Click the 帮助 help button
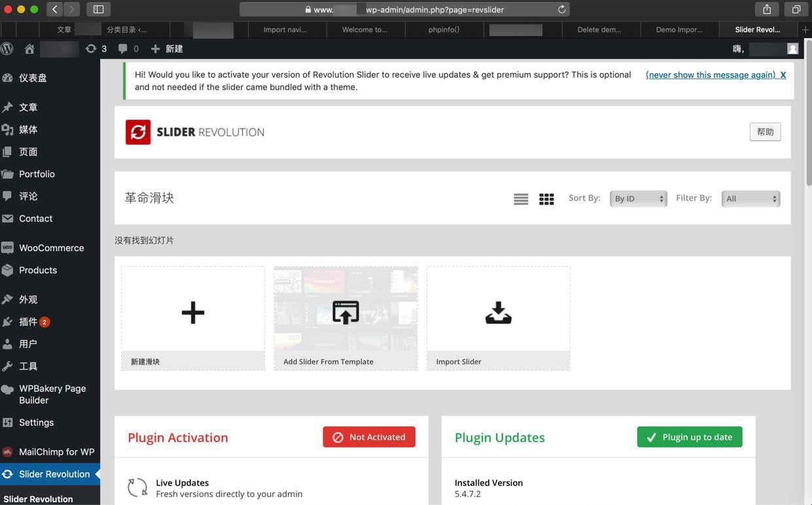This screenshot has width=812, height=505. click(765, 131)
